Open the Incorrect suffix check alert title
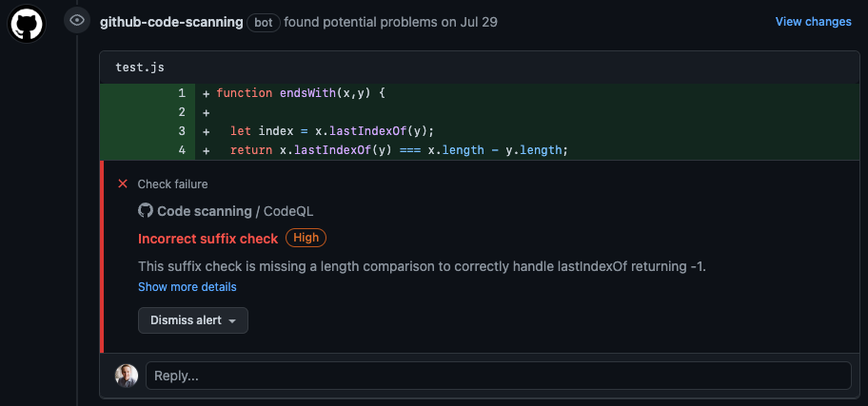The width and height of the screenshot is (868, 406). 207,239
